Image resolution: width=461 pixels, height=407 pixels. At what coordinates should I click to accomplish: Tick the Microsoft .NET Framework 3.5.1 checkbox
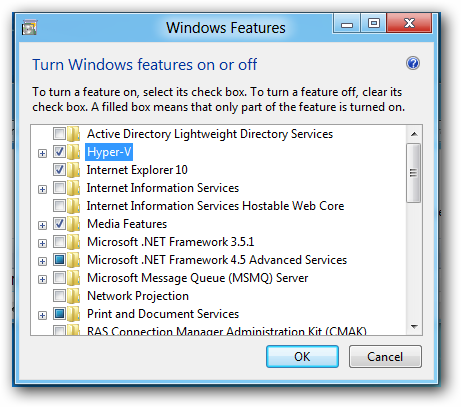pyautogui.click(x=59, y=242)
